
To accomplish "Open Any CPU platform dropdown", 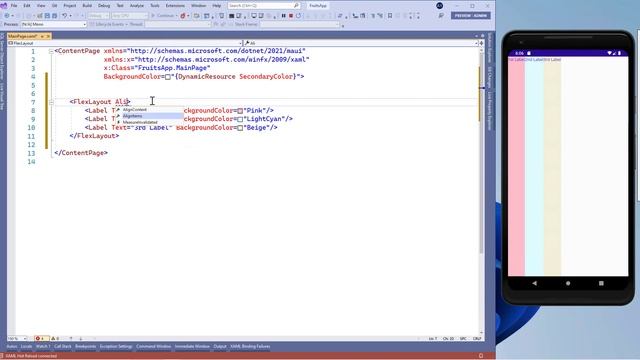I will coord(130,16).
